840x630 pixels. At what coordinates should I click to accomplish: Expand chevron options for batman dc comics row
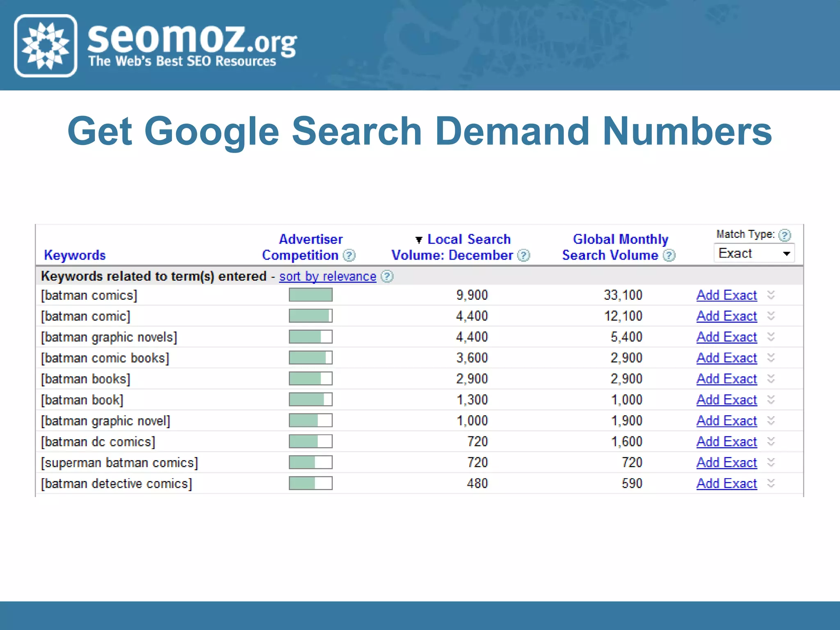[x=771, y=441]
